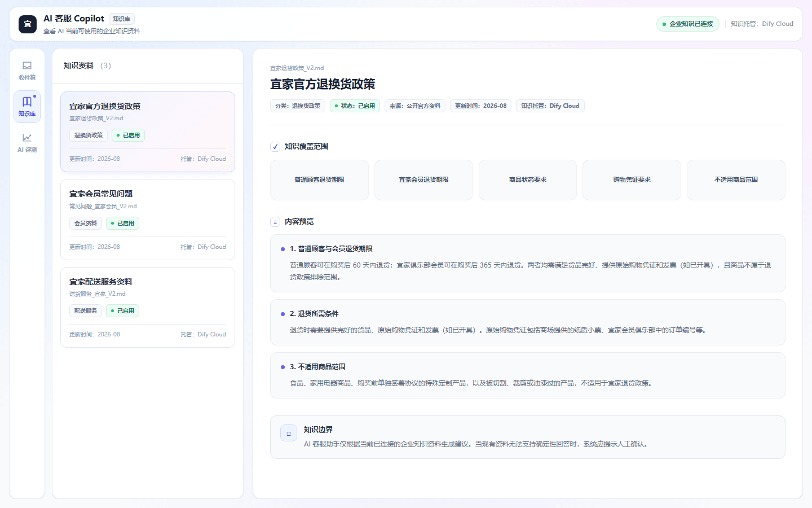Click the 知识托管: Dify Cloud detail chip
The image size is (812, 508).
click(x=550, y=106)
